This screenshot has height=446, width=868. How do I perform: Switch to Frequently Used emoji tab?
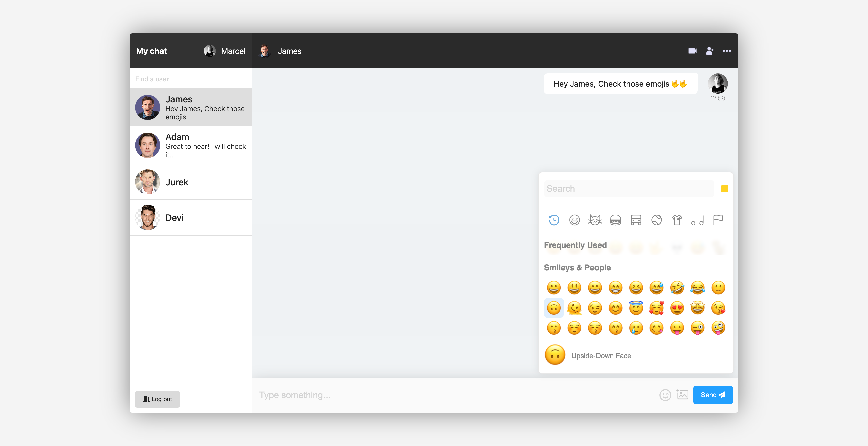[x=554, y=220]
